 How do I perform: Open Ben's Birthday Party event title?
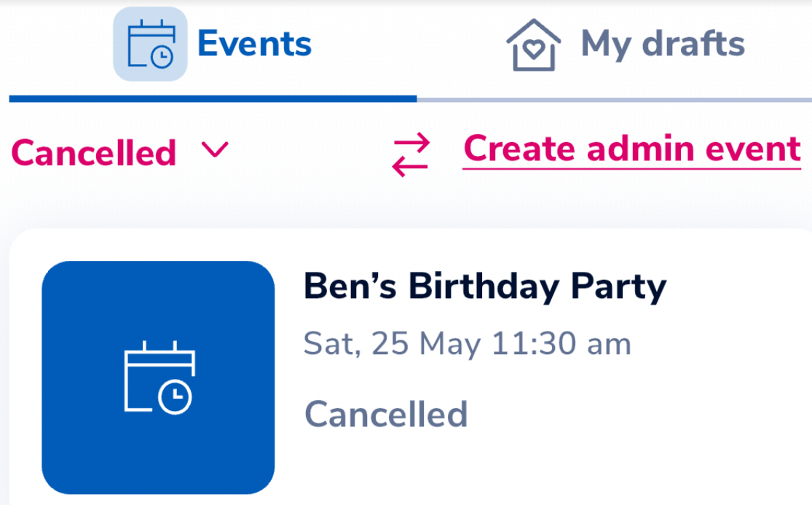[484, 286]
